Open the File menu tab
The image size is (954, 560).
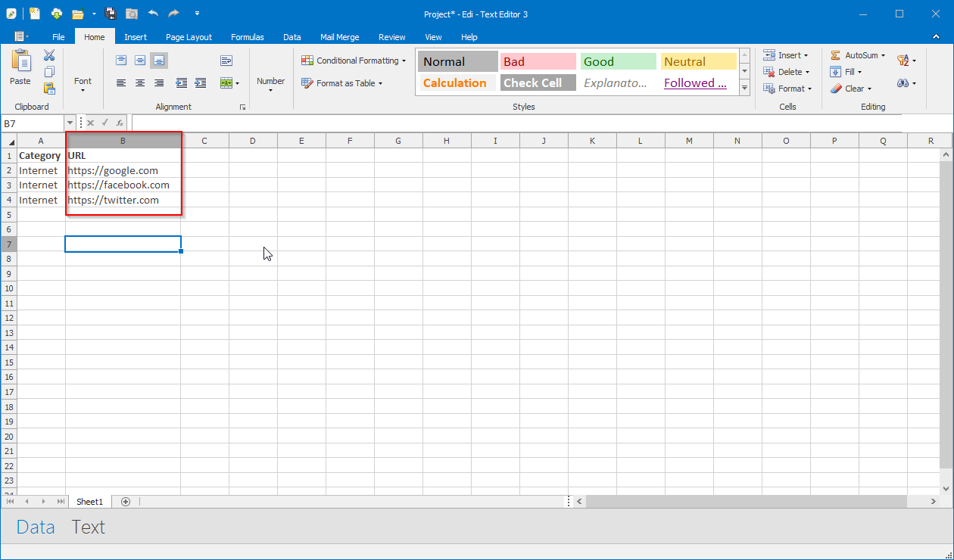pyautogui.click(x=58, y=37)
